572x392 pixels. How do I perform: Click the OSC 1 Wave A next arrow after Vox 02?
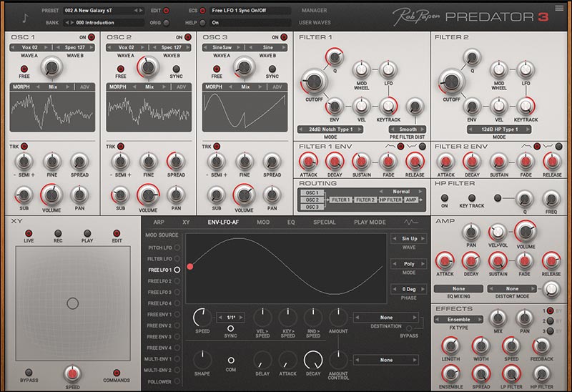coord(46,47)
